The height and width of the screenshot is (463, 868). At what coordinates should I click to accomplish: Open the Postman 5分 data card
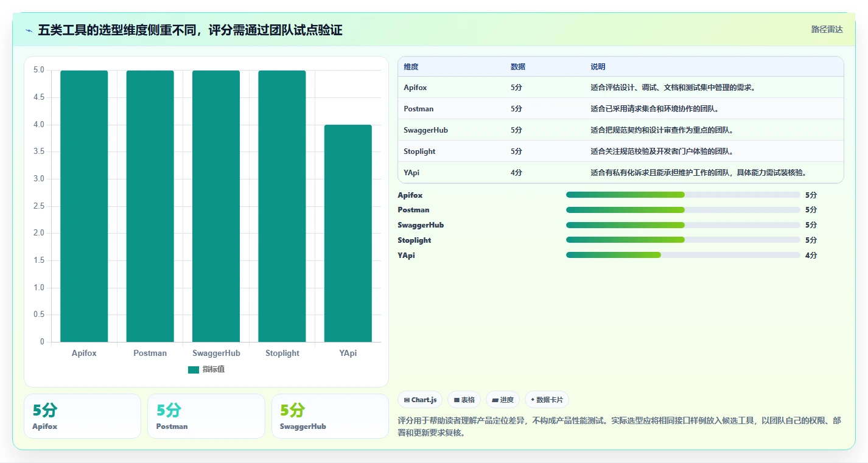pyautogui.click(x=206, y=416)
